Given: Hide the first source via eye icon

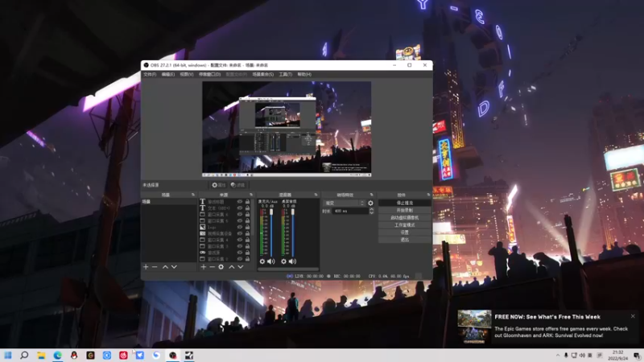Looking at the screenshot, I should 240,202.
